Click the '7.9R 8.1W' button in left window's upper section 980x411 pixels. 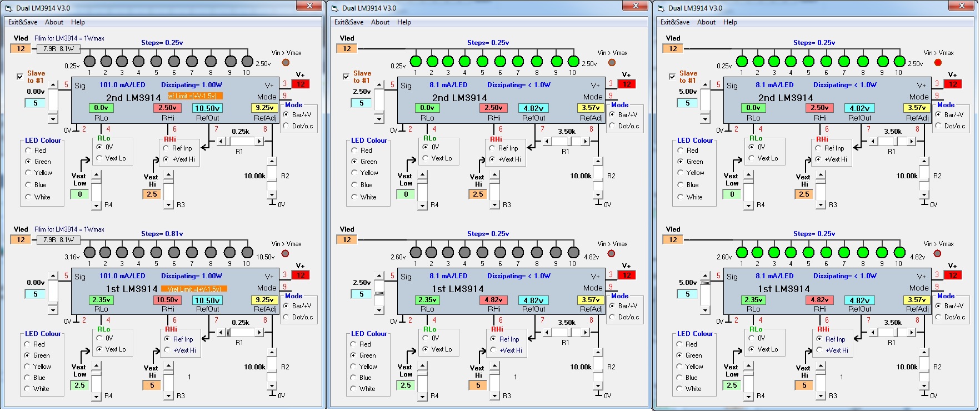click(58, 49)
